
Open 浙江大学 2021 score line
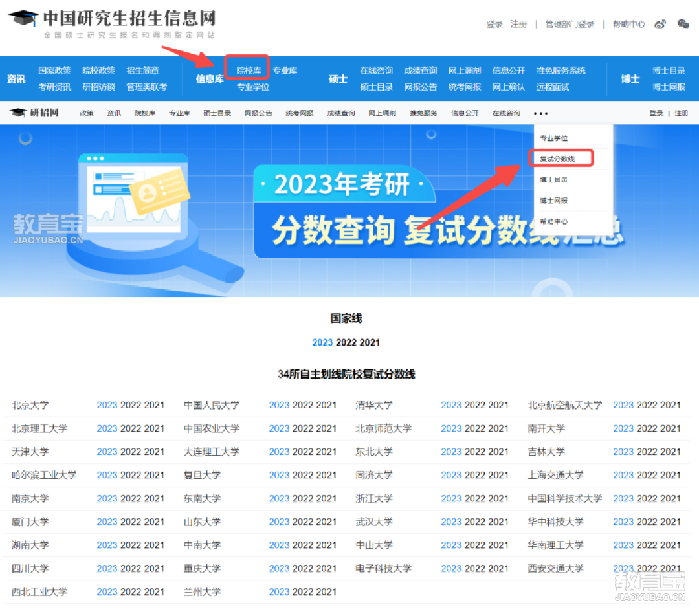(498, 498)
